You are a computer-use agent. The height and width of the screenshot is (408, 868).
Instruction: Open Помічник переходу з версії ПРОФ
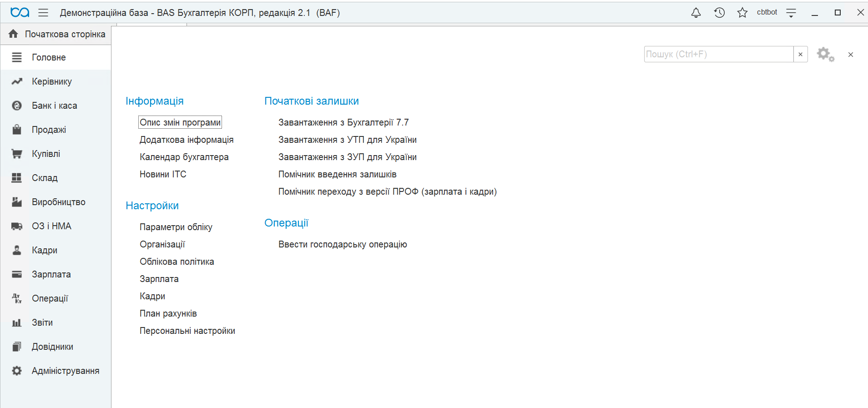[x=388, y=191]
